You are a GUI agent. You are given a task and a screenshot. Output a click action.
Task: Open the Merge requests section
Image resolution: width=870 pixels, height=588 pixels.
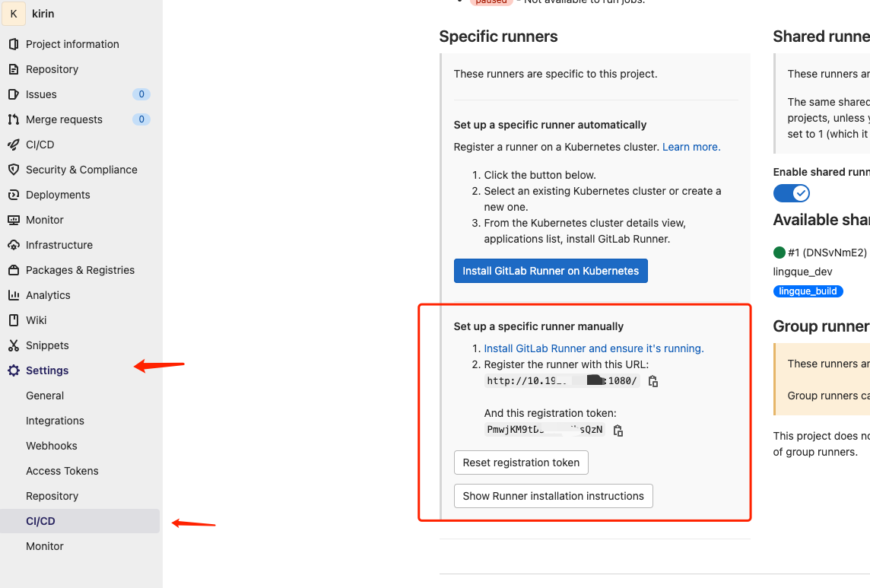(65, 119)
